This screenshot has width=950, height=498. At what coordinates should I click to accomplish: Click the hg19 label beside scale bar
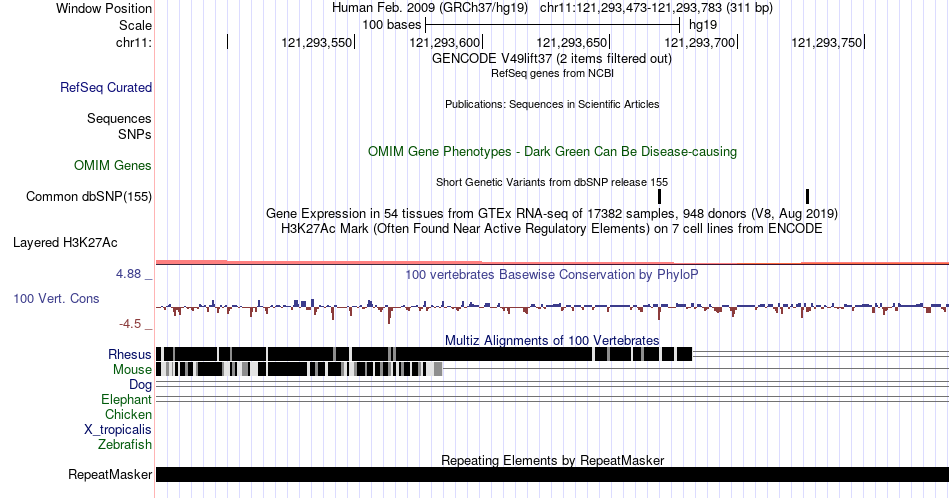(703, 25)
